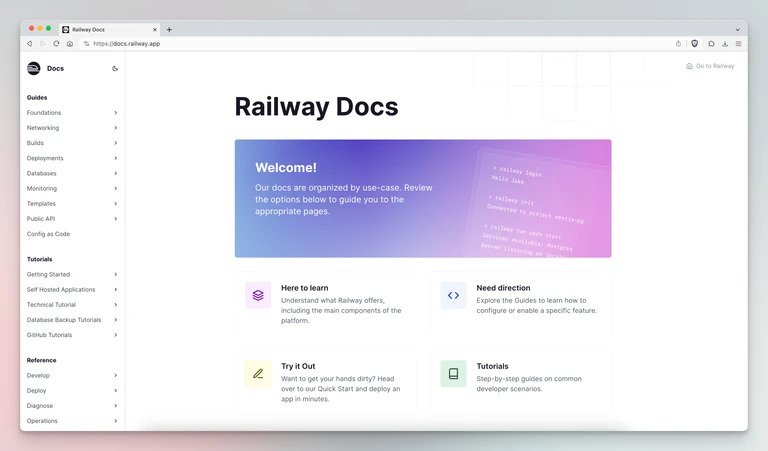Open the downloads icon in the browser toolbar

click(725, 44)
